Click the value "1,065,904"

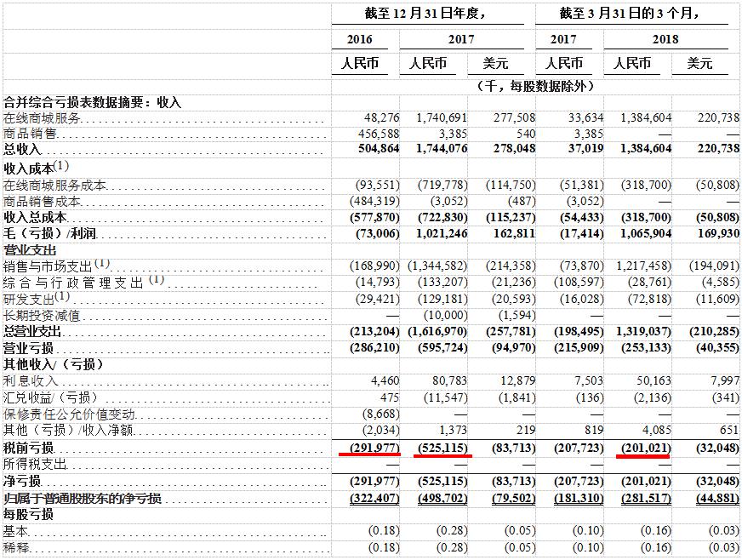pos(646,233)
